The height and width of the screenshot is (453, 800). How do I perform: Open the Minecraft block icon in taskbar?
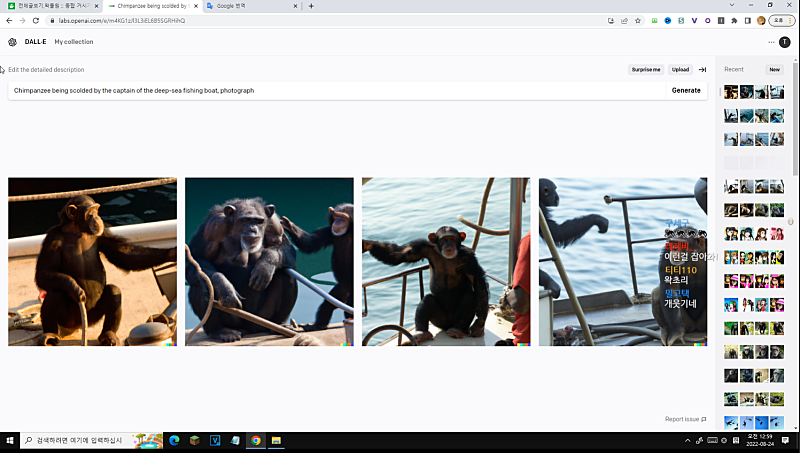194,440
